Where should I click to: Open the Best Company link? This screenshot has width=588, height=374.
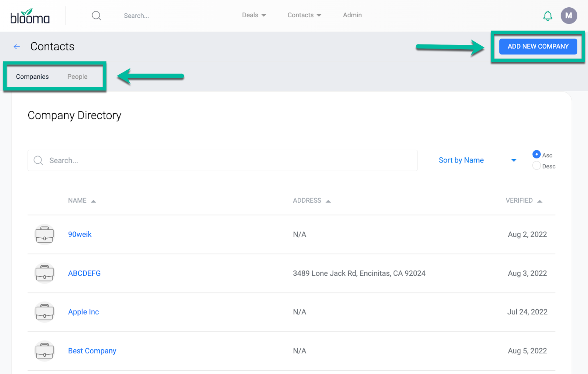pos(92,351)
